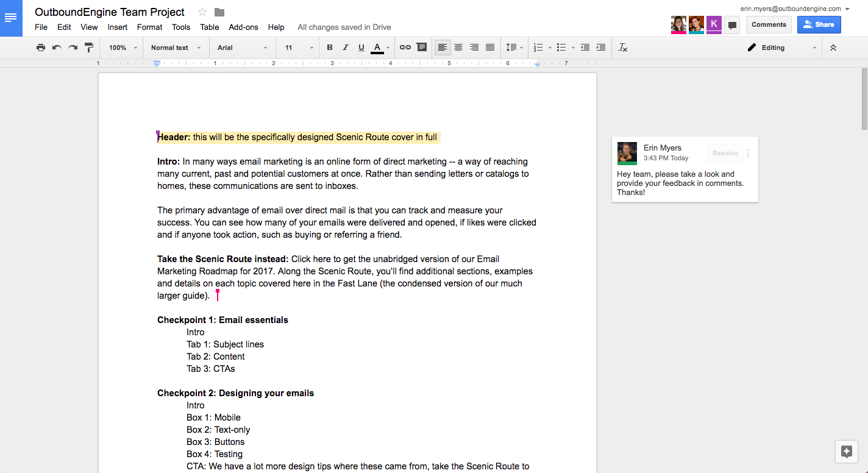Open the View menu
The image size is (868, 473).
(89, 27)
